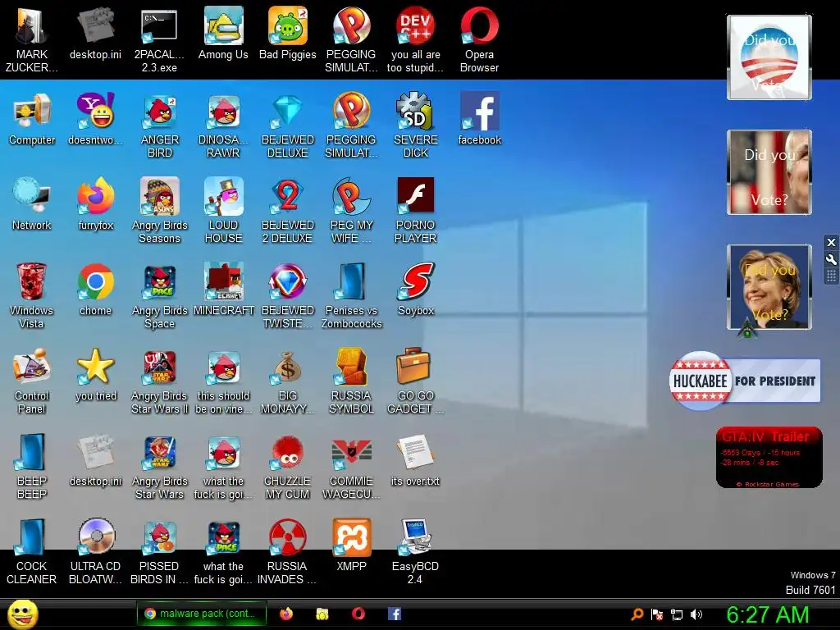Screen dimensions: 840x630
Task: Open the GO GO GADGET briefcase icon
Action: tap(416, 381)
